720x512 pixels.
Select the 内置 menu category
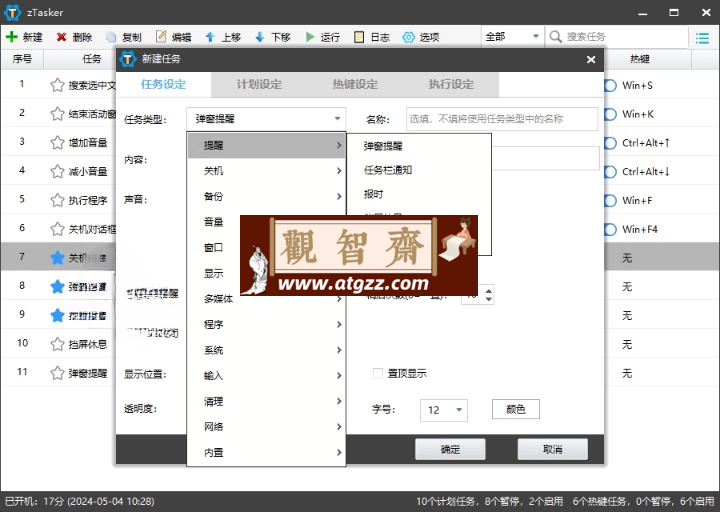[266, 453]
